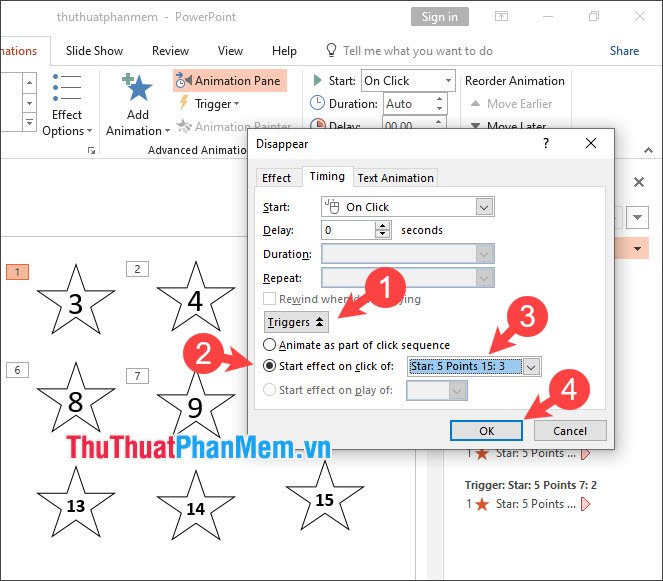Click the star shape numbered 15
663x581 pixels.
coord(324,498)
